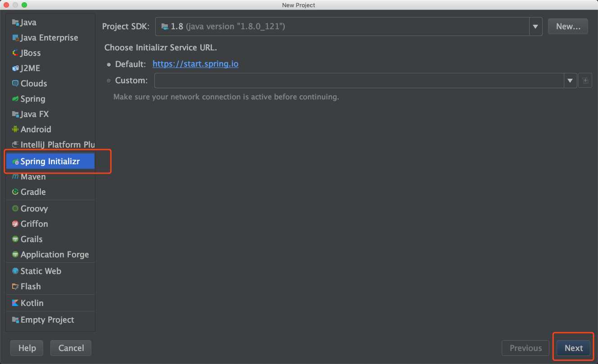Select JBoss in the project list
Screen dimensions: 598x364
(x=50, y=53)
